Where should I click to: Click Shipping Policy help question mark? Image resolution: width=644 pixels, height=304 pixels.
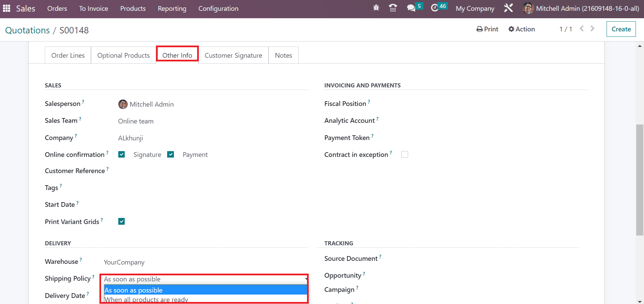[93, 276]
